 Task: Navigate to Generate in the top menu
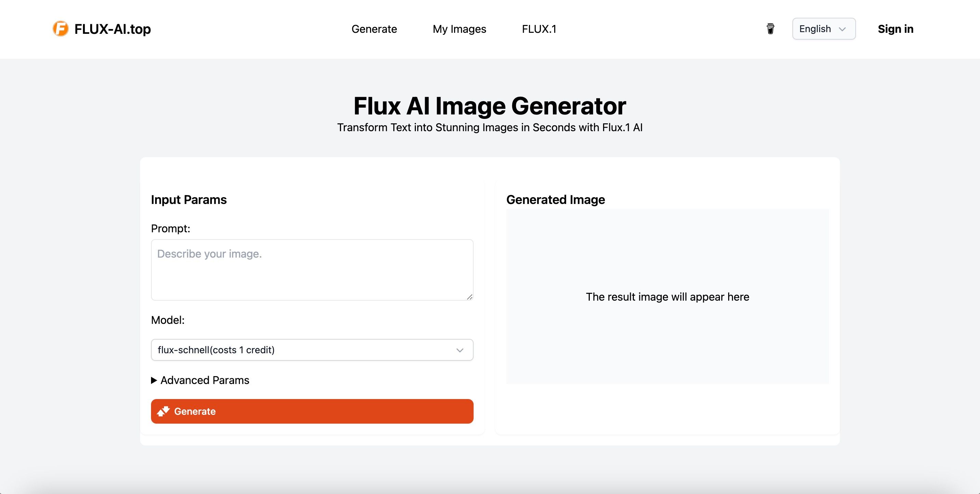click(x=375, y=29)
